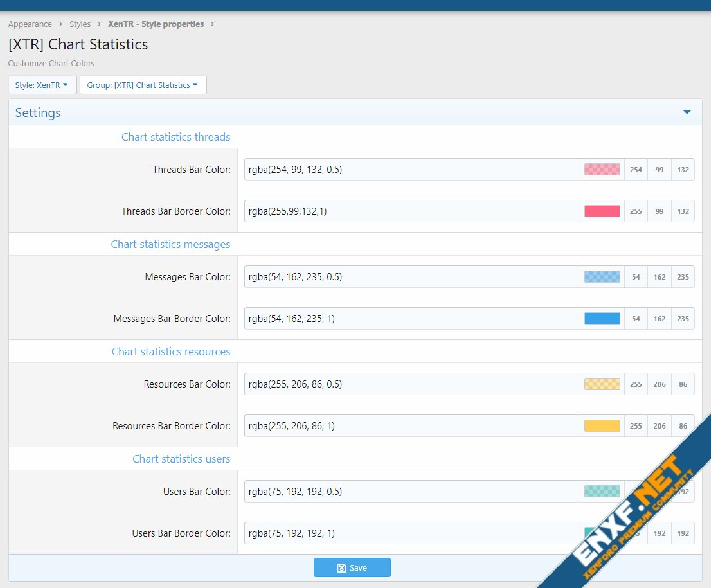Viewport: 711px width, 588px height.
Task: Pick the Resources Bar Color swatch
Action: pos(602,384)
